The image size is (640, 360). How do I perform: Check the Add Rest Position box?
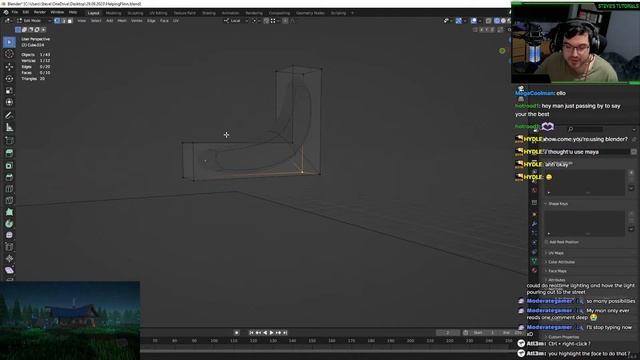point(546,242)
